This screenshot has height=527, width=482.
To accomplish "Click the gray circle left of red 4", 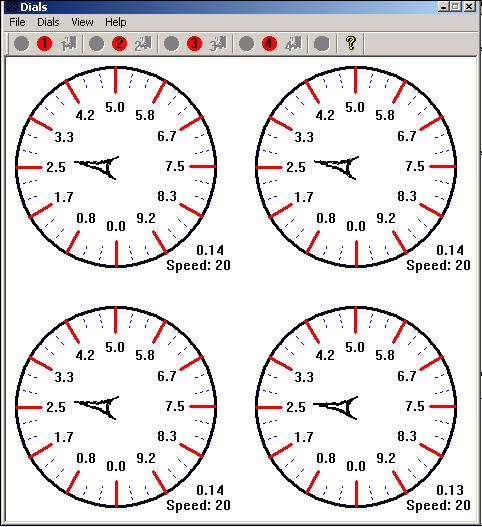I will point(246,44).
